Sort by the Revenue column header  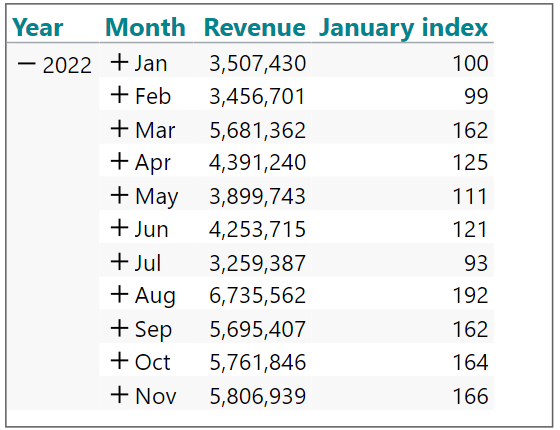255,28
